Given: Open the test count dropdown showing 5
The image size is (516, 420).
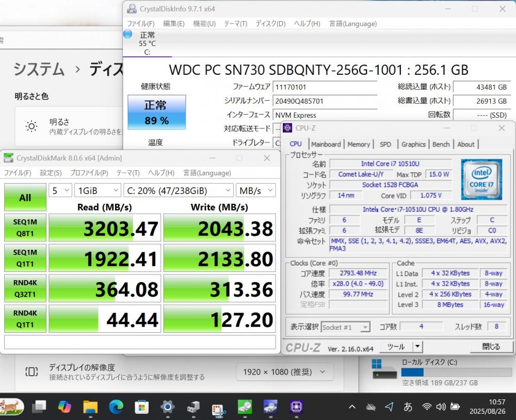Looking at the screenshot, I should click(x=60, y=190).
